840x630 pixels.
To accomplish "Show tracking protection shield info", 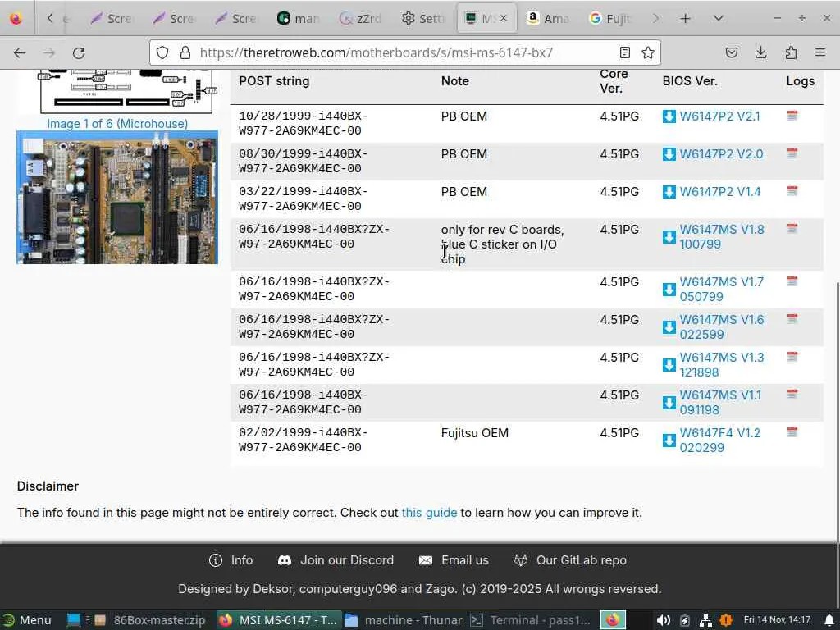I will point(162,52).
